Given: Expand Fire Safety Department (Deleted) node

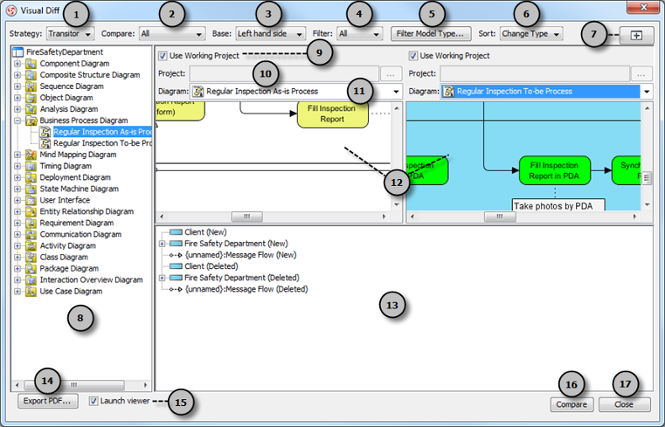Looking at the screenshot, I should [x=162, y=278].
